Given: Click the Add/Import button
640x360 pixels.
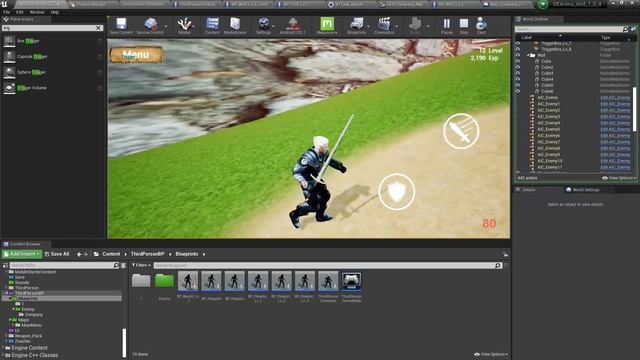Looking at the screenshot, I should click(22, 254).
